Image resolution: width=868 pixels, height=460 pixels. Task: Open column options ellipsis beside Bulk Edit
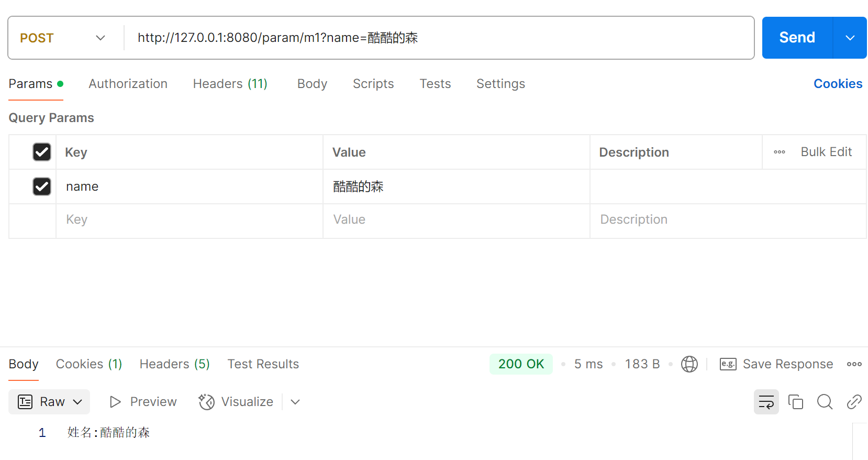point(779,152)
